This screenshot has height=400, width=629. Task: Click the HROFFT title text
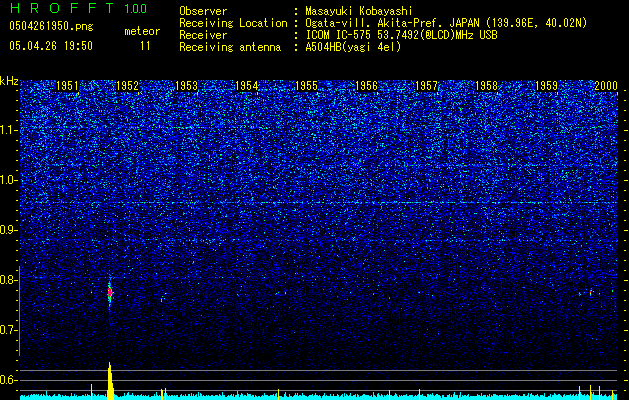tap(62, 8)
